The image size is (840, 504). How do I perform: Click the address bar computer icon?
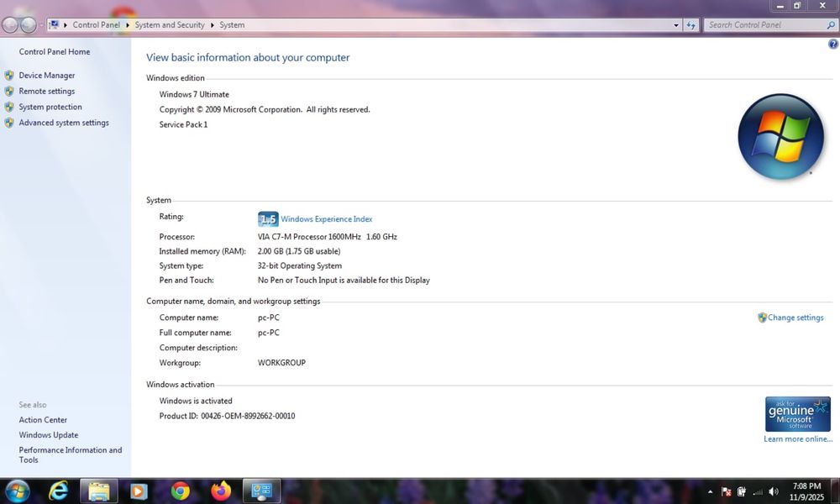pos(54,24)
